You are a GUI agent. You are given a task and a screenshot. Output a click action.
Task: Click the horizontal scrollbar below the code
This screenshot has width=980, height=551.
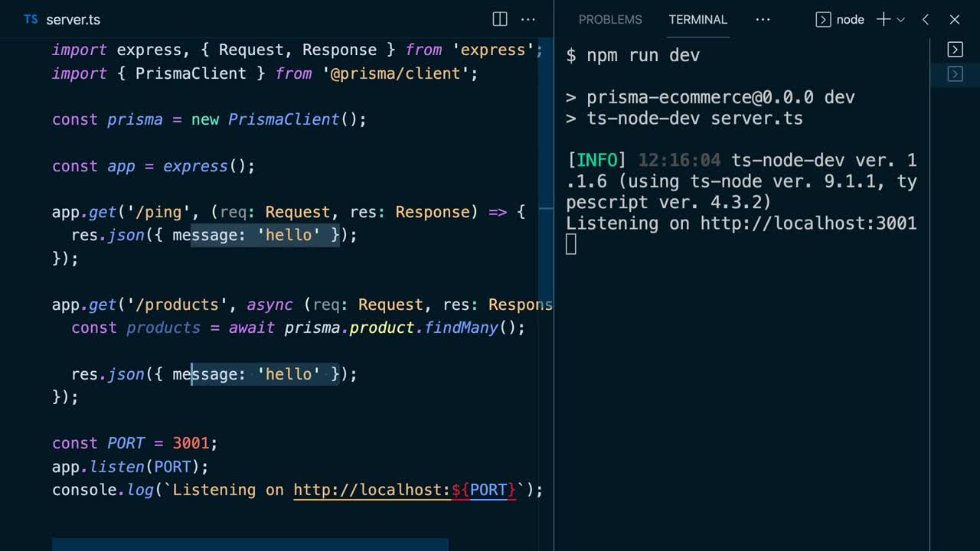tap(250, 546)
